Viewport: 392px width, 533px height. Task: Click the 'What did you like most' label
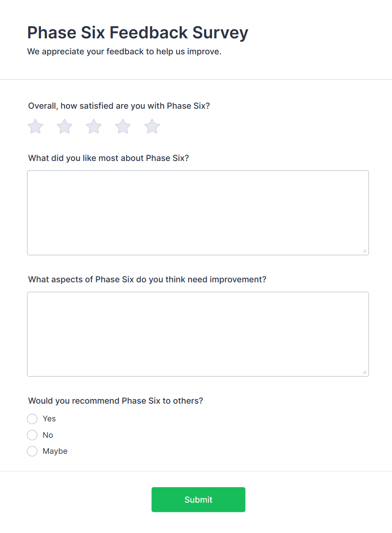coord(108,158)
